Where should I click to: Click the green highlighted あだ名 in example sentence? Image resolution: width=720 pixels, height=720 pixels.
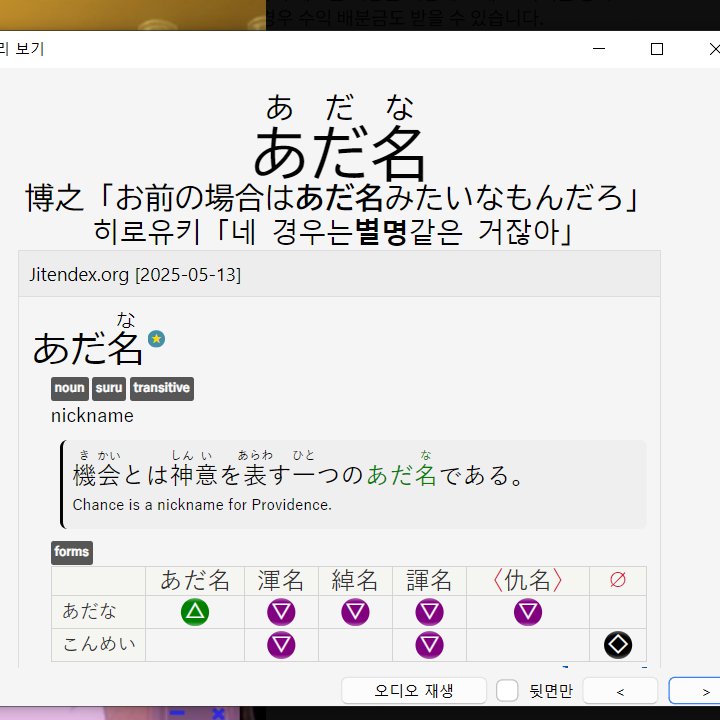click(x=401, y=475)
